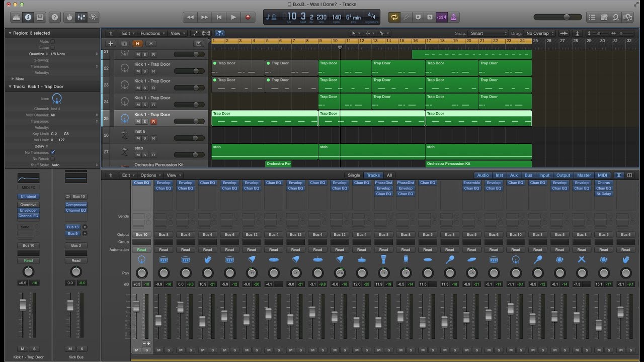644x362 pixels.
Task: Mute track 22 Kick 1 - Trap Door
Action: (137, 71)
